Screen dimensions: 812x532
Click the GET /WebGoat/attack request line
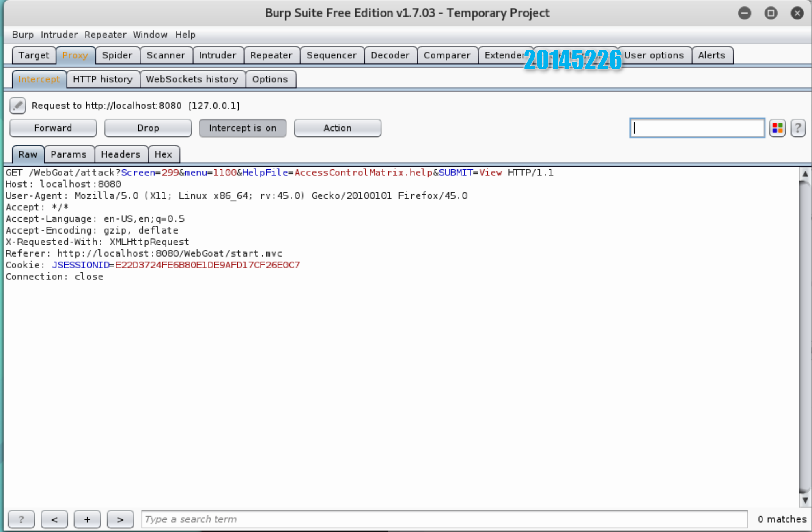(x=279, y=173)
